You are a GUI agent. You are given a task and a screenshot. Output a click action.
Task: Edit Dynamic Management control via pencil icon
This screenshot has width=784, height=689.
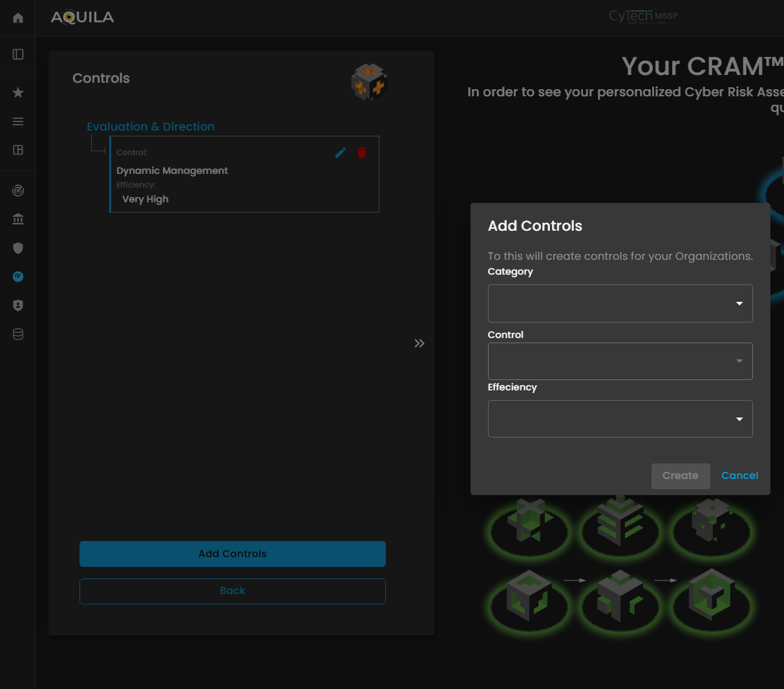point(341,153)
